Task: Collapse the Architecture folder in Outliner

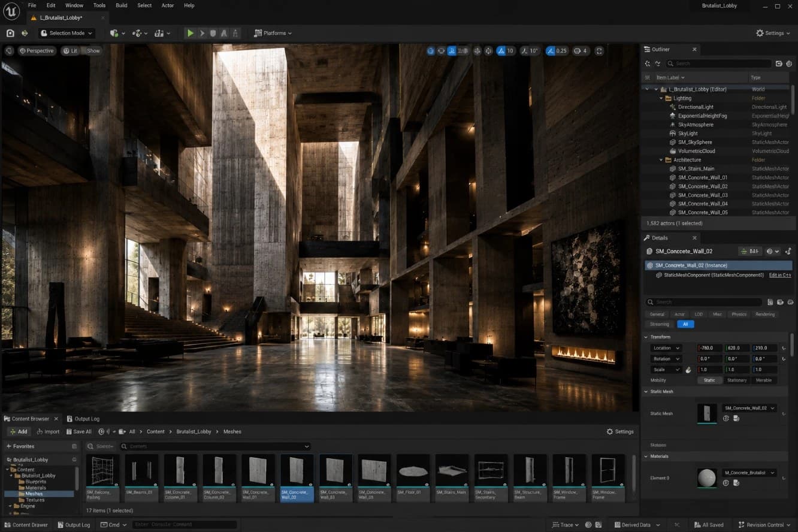Action: tap(661, 160)
